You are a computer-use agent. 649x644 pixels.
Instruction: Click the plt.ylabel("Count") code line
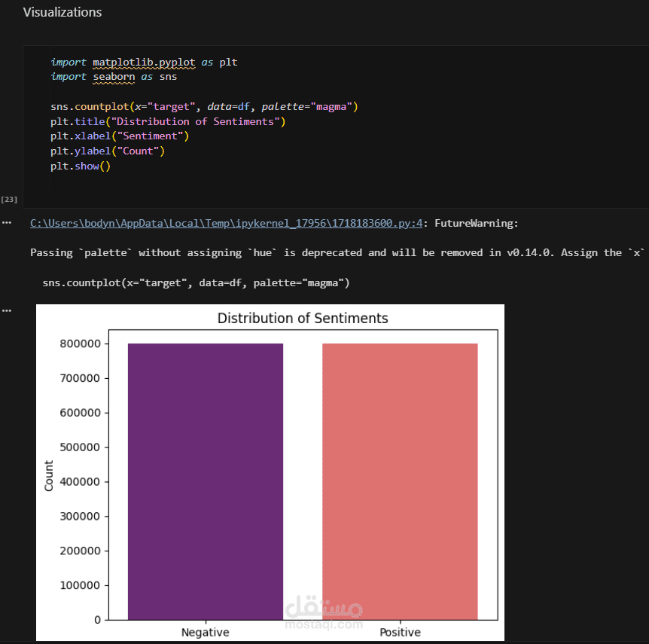click(x=108, y=151)
